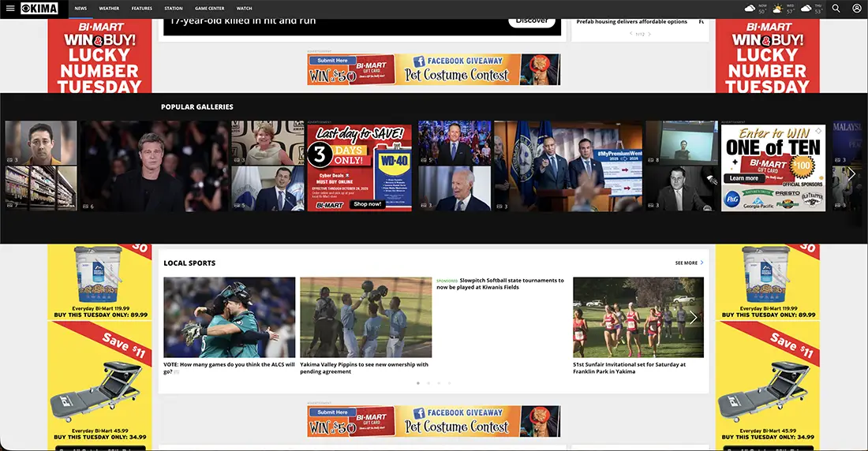The width and height of the screenshot is (868, 451).
Task: Select third Local Sports carousel dot
Action: click(x=439, y=383)
